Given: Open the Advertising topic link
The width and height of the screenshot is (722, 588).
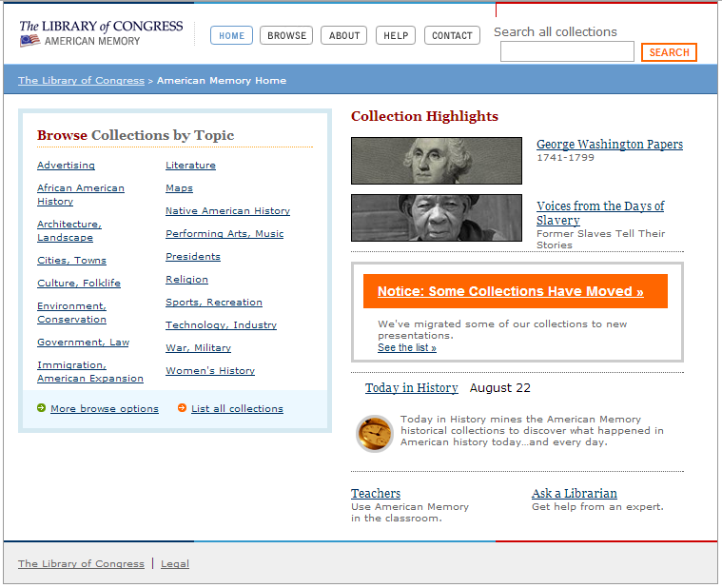Looking at the screenshot, I should click(x=66, y=166).
